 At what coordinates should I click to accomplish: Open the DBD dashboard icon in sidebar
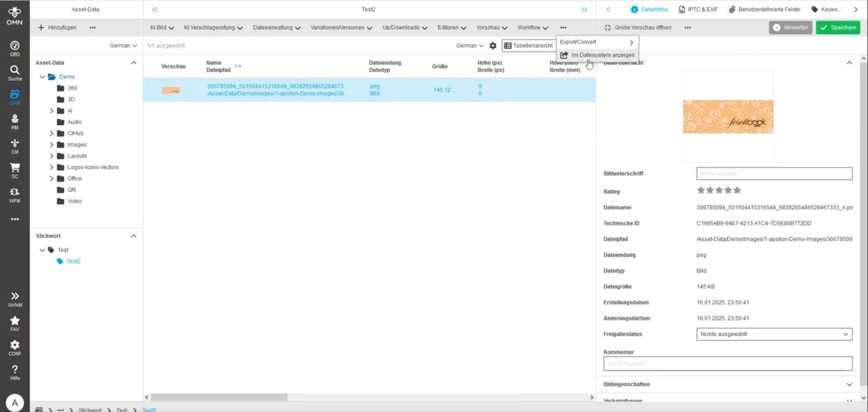pyautogui.click(x=15, y=48)
